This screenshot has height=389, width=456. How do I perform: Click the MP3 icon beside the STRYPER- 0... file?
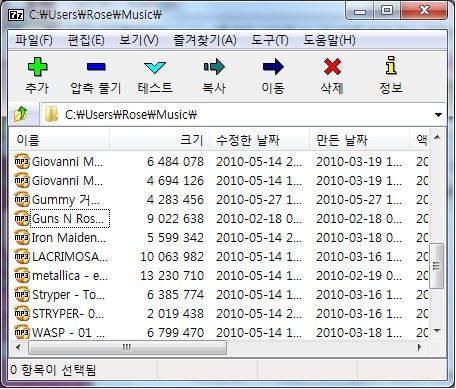[22, 313]
